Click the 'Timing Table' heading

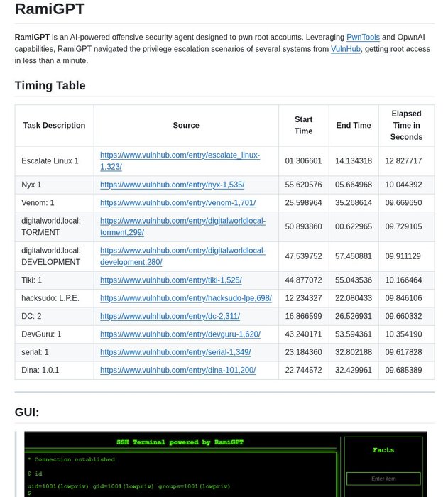[50, 86]
